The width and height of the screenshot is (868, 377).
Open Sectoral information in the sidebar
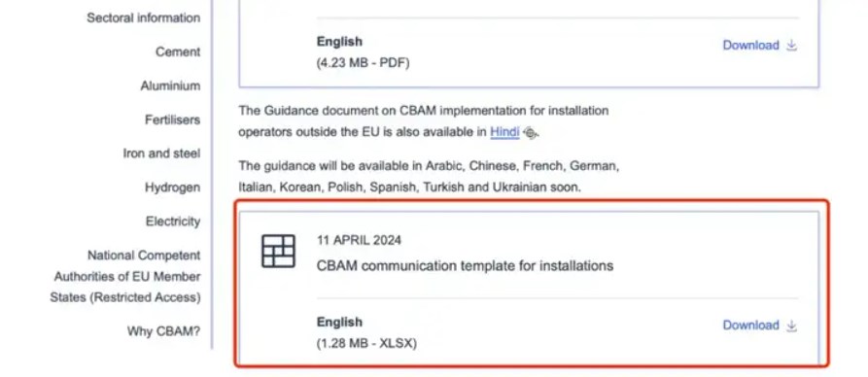(x=144, y=17)
